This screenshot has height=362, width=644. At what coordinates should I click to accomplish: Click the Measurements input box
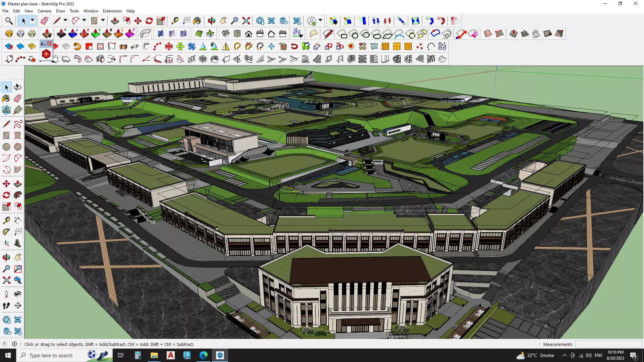pos(608,344)
